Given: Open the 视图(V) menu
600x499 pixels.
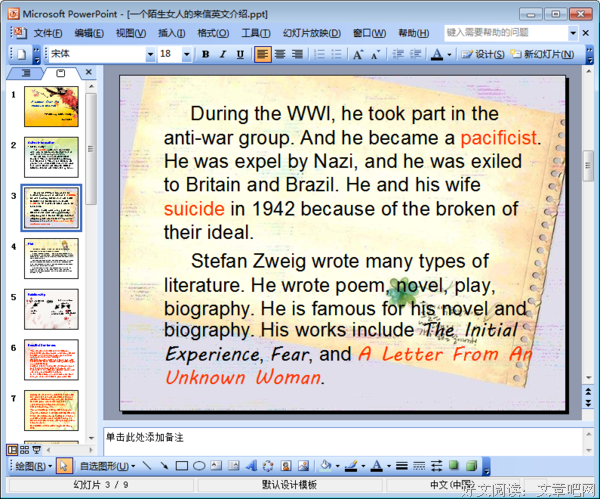Looking at the screenshot, I should point(131,33).
